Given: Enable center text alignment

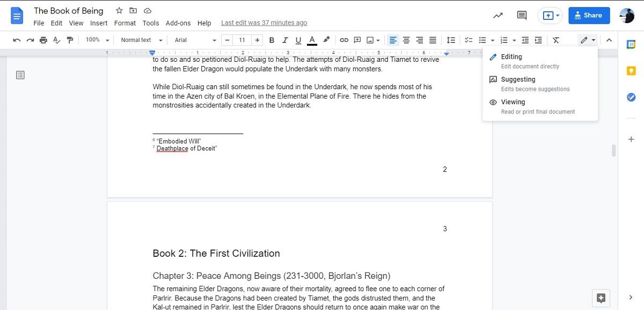Looking at the screenshot, I should tap(406, 40).
